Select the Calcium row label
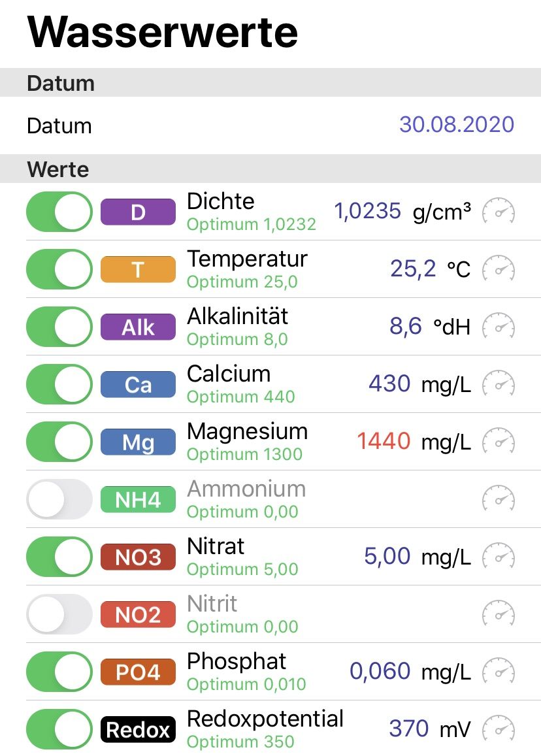Image resolution: width=541 pixels, height=756 pixels. coord(229,374)
